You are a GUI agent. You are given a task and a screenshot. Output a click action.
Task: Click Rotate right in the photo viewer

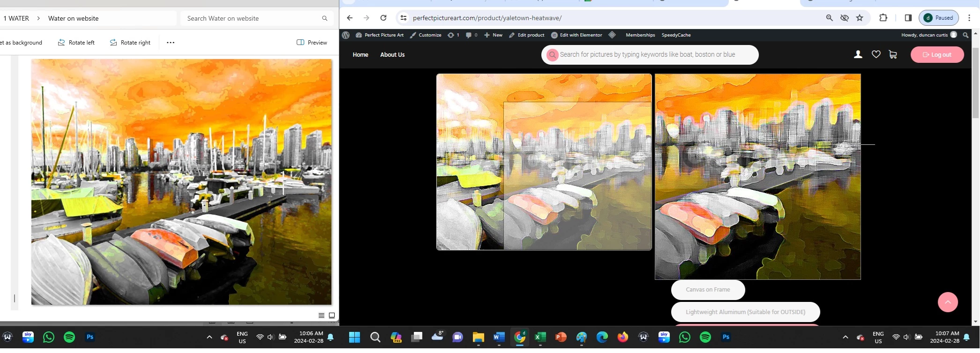pyautogui.click(x=130, y=43)
